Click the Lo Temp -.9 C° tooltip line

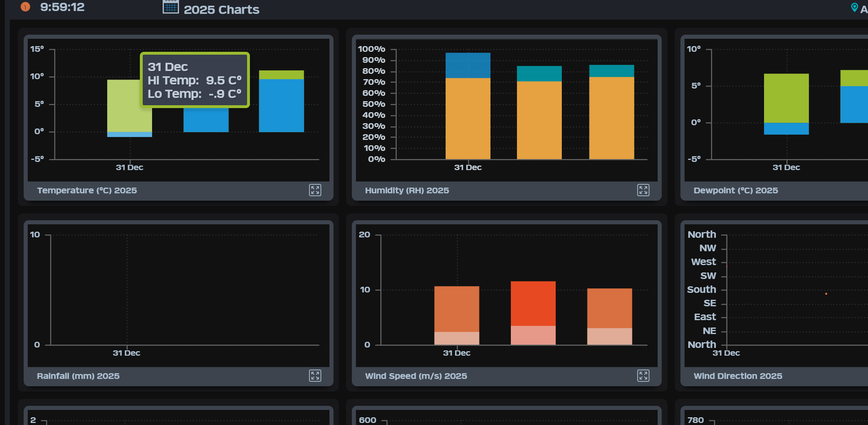(194, 94)
